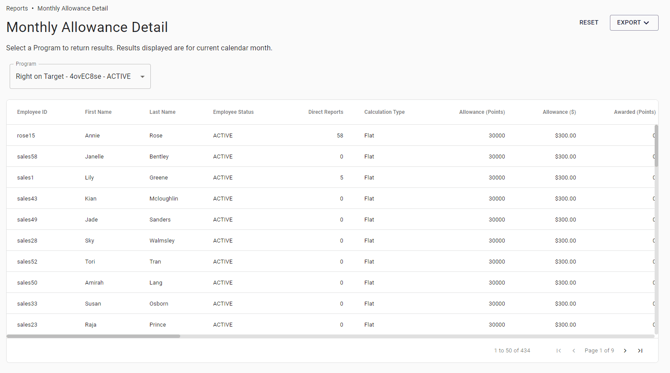
Task: Select employee ID sales33 cell
Action: pyautogui.click(x=27, y=303)
